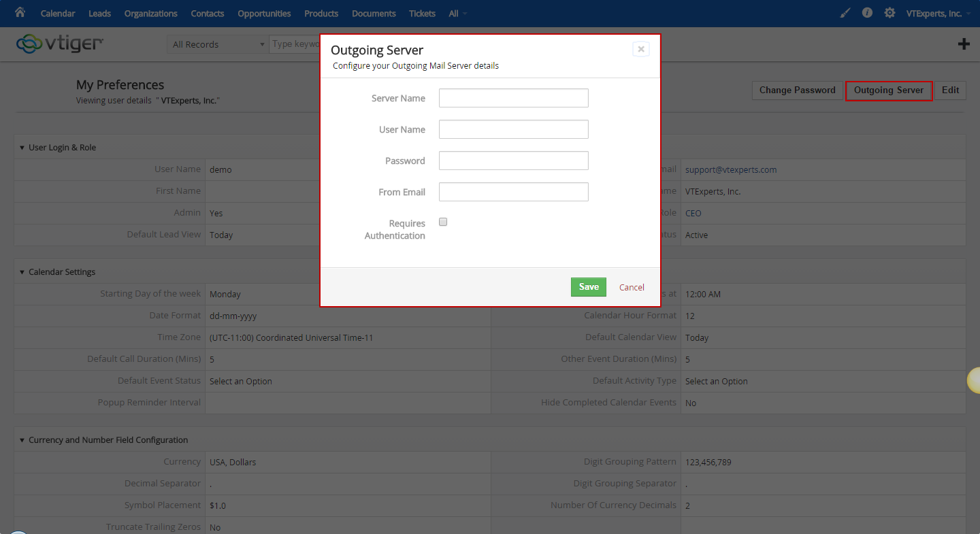Viewport: 980px width, 534px height.
Task: Cancel the Outgoing Server dialog
Action: coord(632,287)
